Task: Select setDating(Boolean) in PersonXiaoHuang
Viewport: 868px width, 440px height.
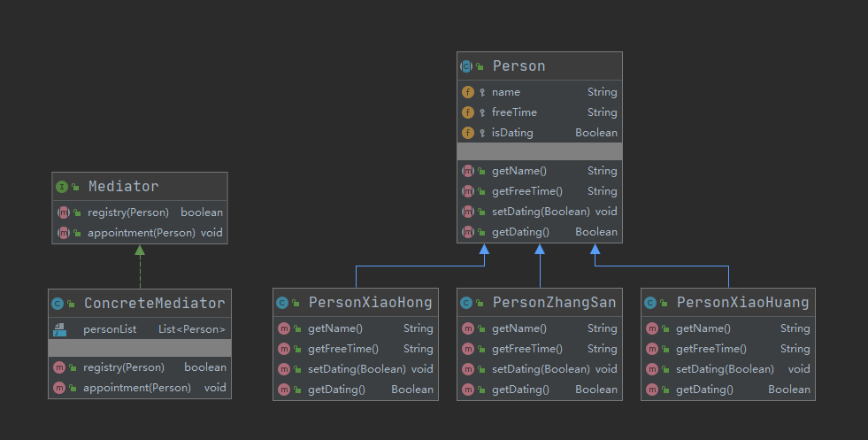Action: click(x=728, y=369)
